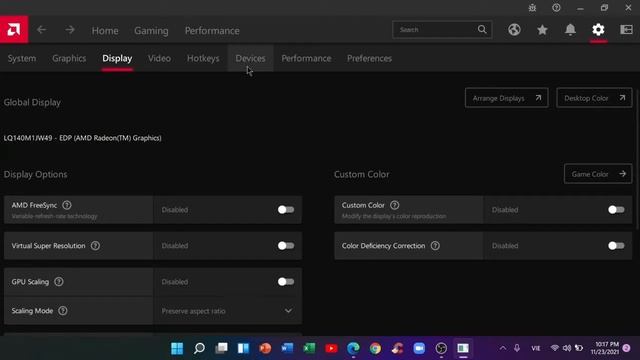
Task: Open Microsoft Edge from taskbar
Action: click(x=353, y=348)
